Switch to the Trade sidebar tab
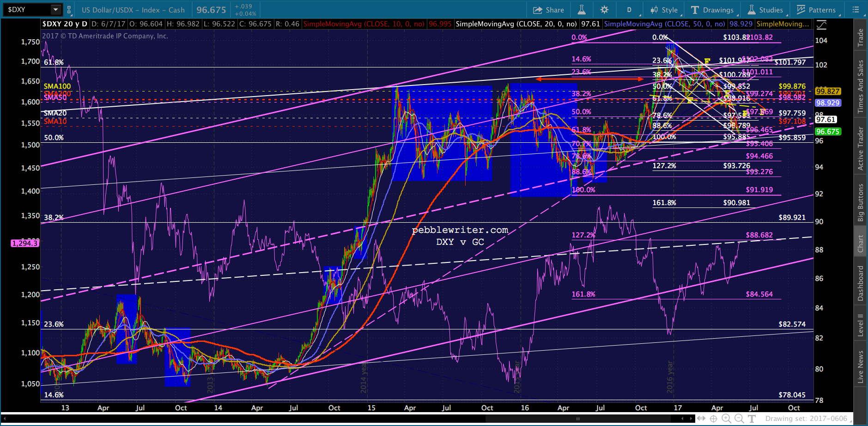This screenshot has height=426, width=868. point(861,37)
